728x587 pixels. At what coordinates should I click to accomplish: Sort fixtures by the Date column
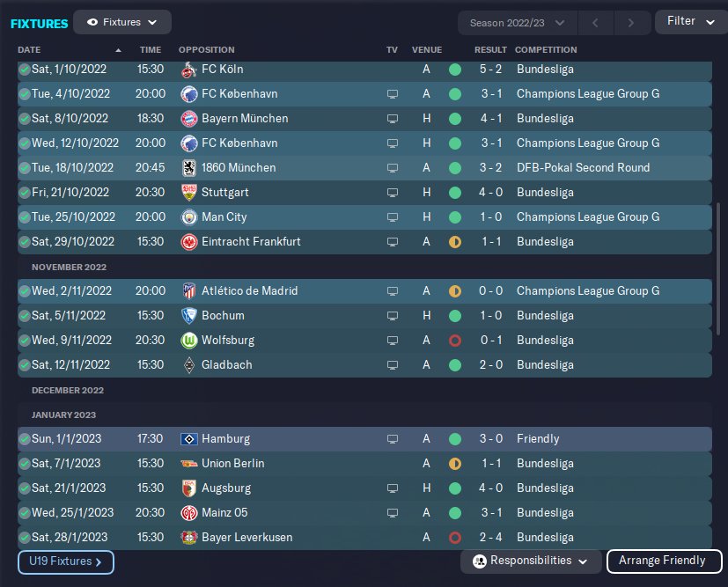pyautogui.click(x=29, y=49)
